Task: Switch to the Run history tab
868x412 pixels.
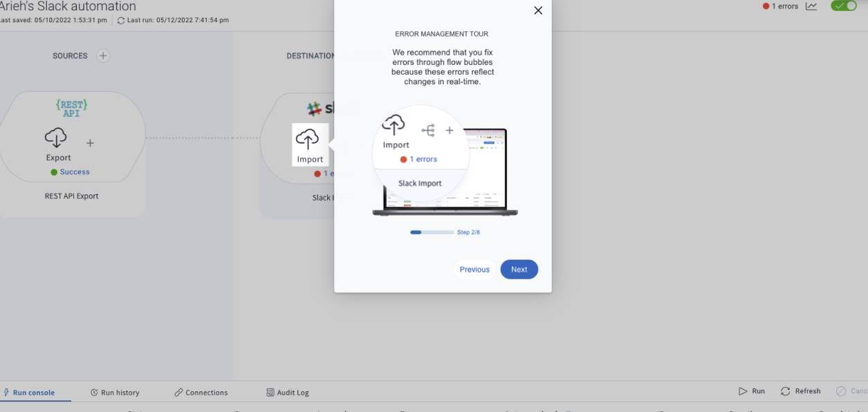Action: (x=115, y=393)
